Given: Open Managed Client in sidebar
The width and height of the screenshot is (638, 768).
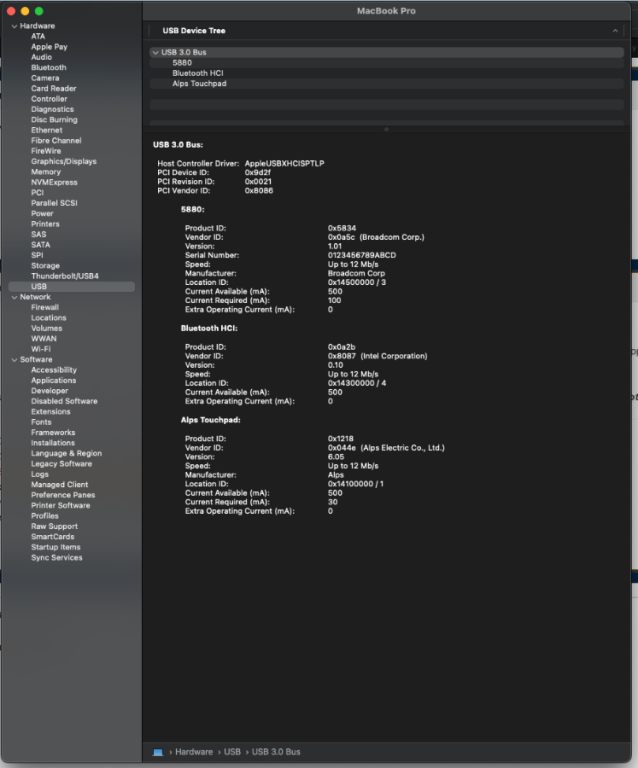Looking at the screenshot, I should coord(59,484).
